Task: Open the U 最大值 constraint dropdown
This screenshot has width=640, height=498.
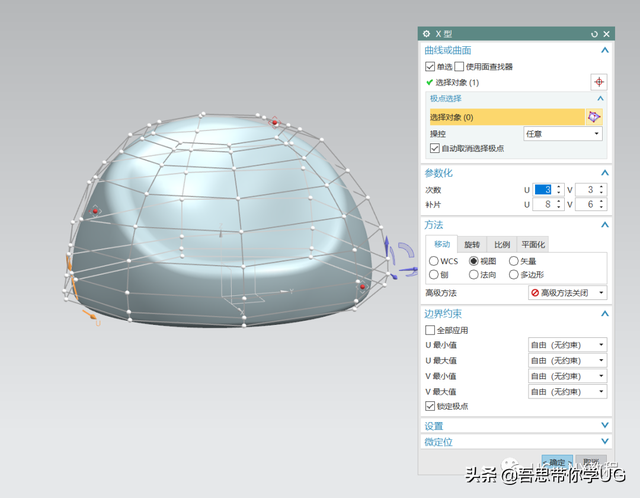Action: coord(567,360)
